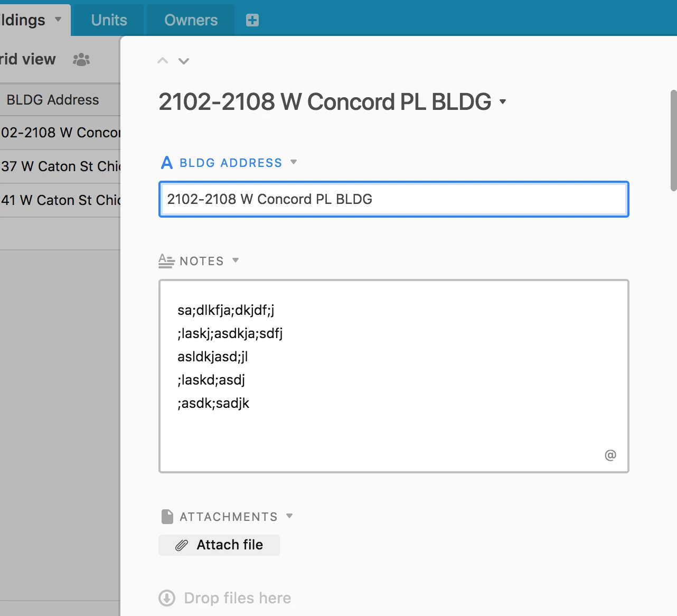Image resolution: width=677 pixels, height=616 pixels.
Task: Go to previous record with up chevron
Action: click(163, 61)
